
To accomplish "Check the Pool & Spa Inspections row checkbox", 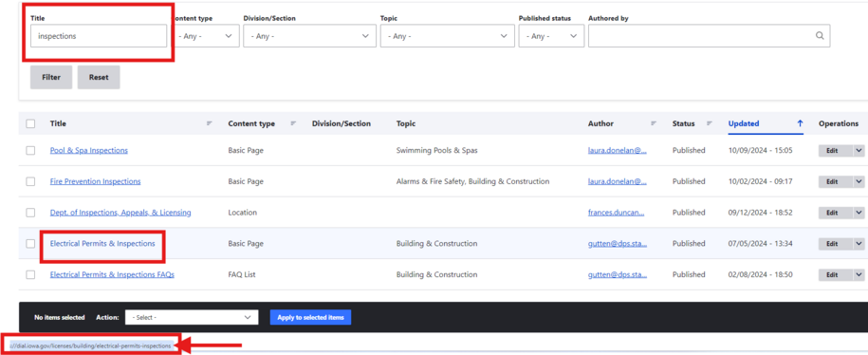I will coord(30,151).
